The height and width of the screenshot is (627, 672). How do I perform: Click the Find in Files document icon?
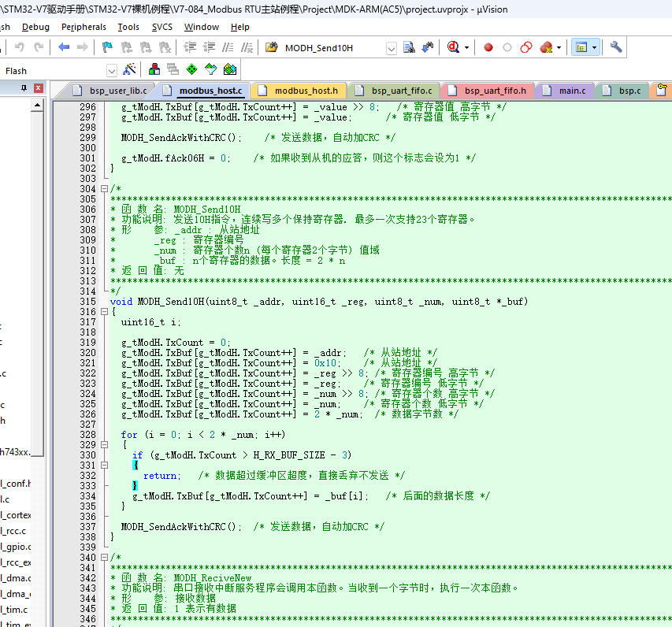(x=409, y=47)
